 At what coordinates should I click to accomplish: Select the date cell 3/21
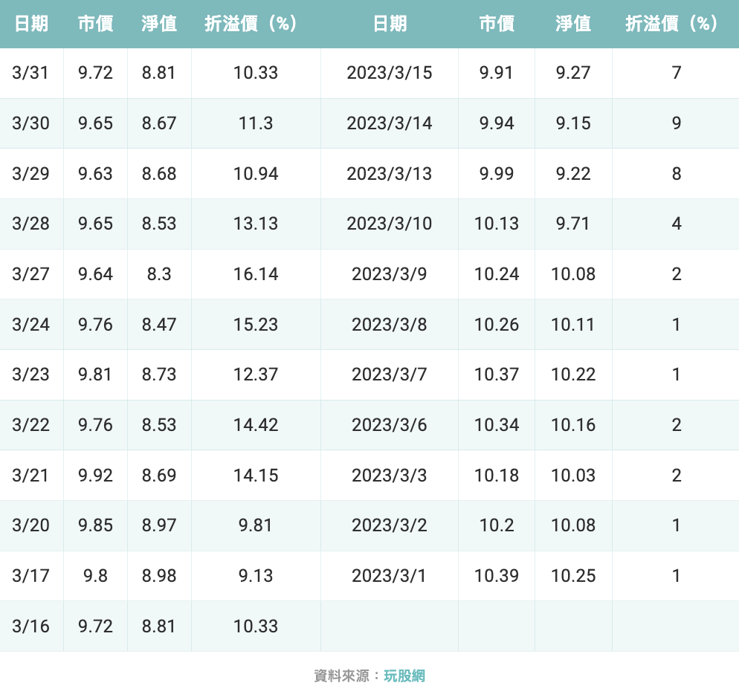[x=30, y=476]
